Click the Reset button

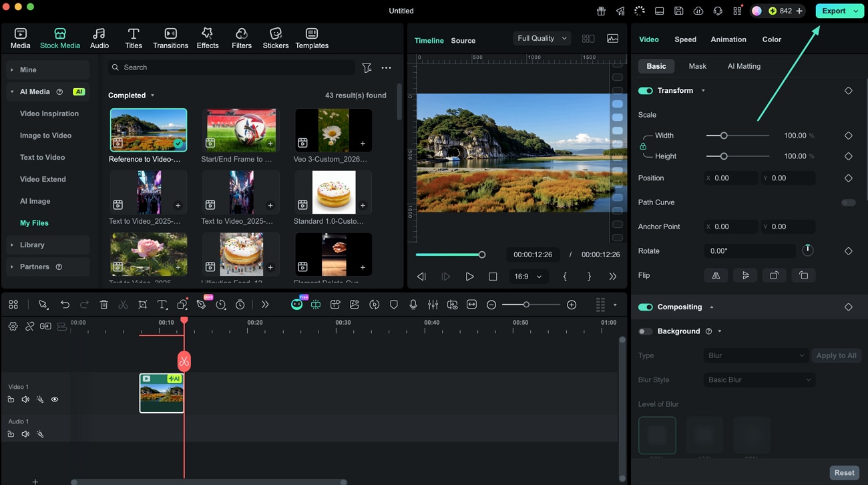point(844,472)
